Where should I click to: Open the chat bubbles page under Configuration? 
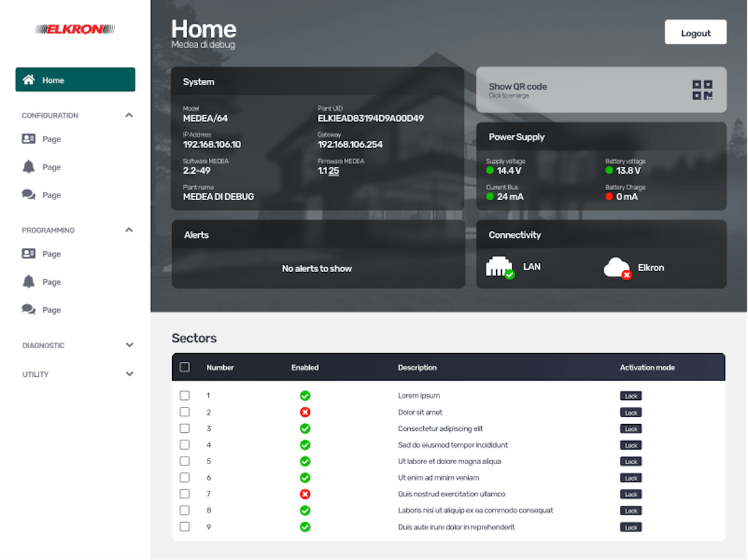(29, 194)
